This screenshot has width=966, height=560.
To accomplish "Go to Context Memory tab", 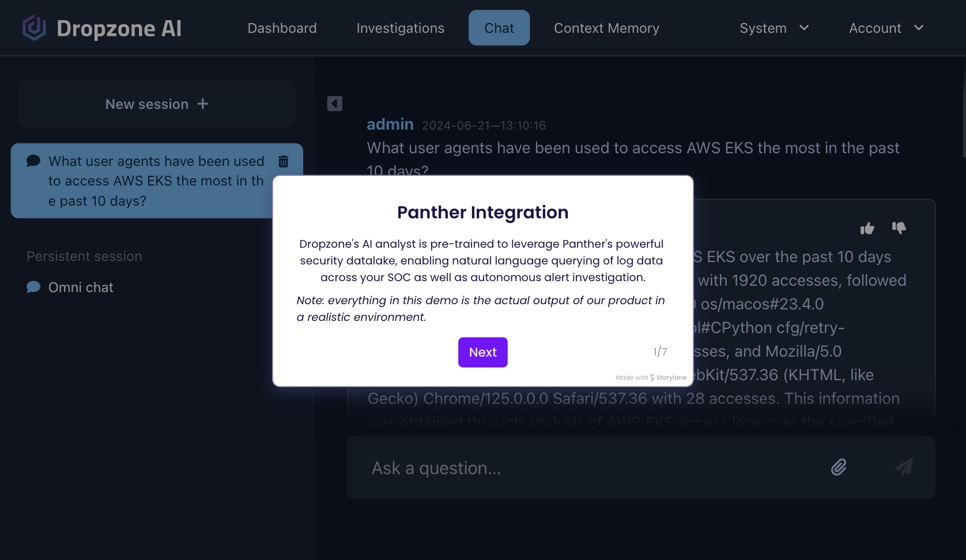I will pos(606,28).
